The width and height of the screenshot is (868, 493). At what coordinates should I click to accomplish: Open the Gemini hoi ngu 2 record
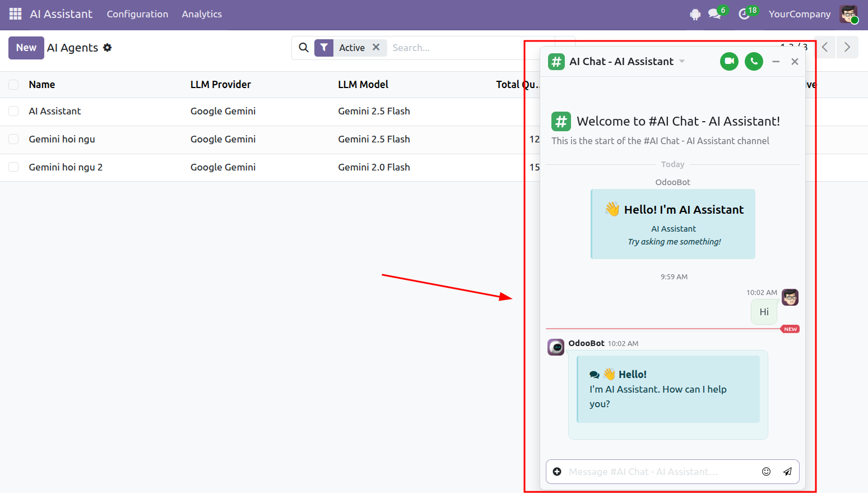pos(66,167)
